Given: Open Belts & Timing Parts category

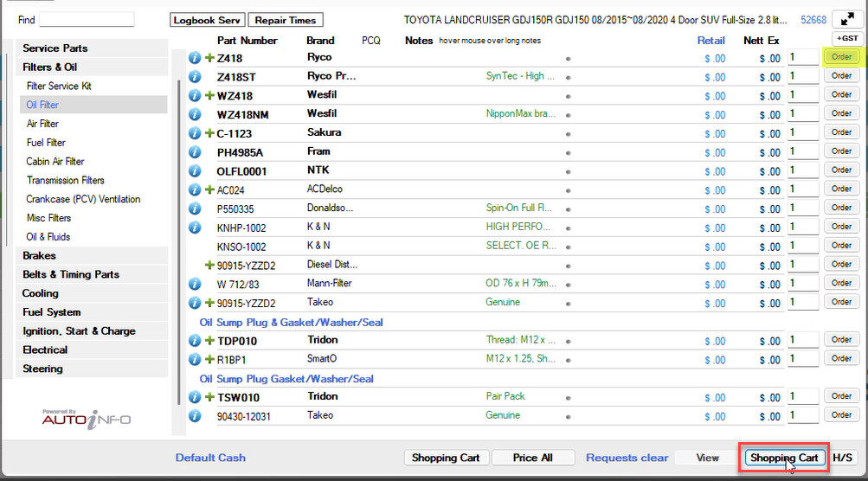Looking at the screenshot, I should click(x=92, y=274).
